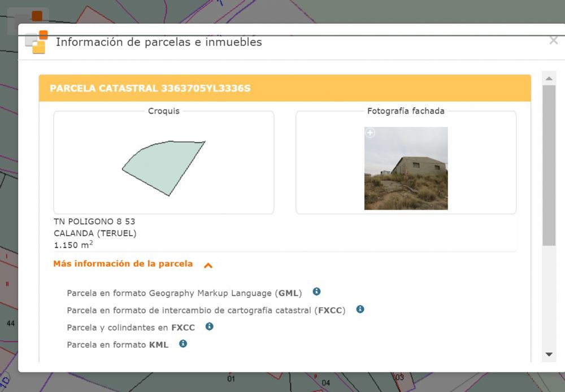Click the Croquis parcel shape sketch
The image size is (565, 392).
[164, 168]
